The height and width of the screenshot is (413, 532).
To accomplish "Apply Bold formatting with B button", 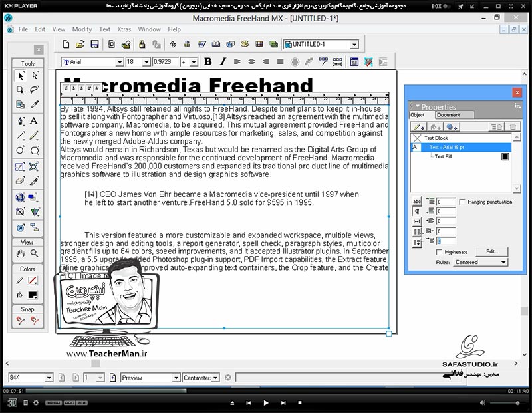I will coord(208,61).
